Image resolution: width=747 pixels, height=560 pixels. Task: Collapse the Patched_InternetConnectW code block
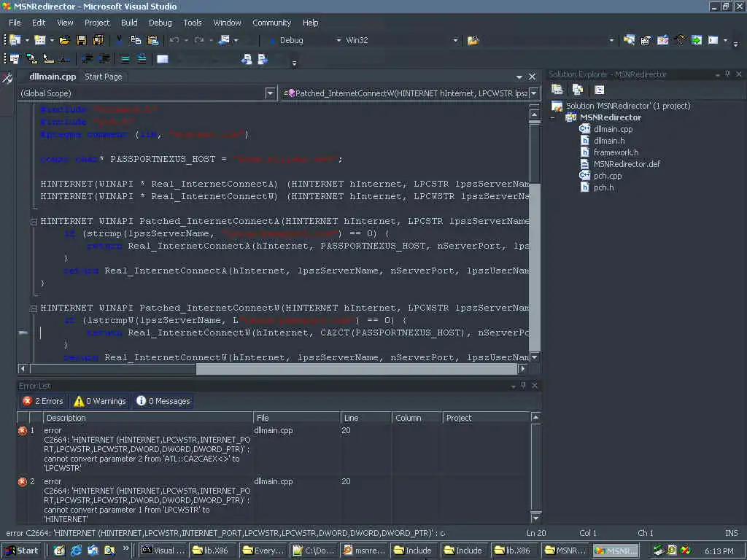tap(34, 308)
